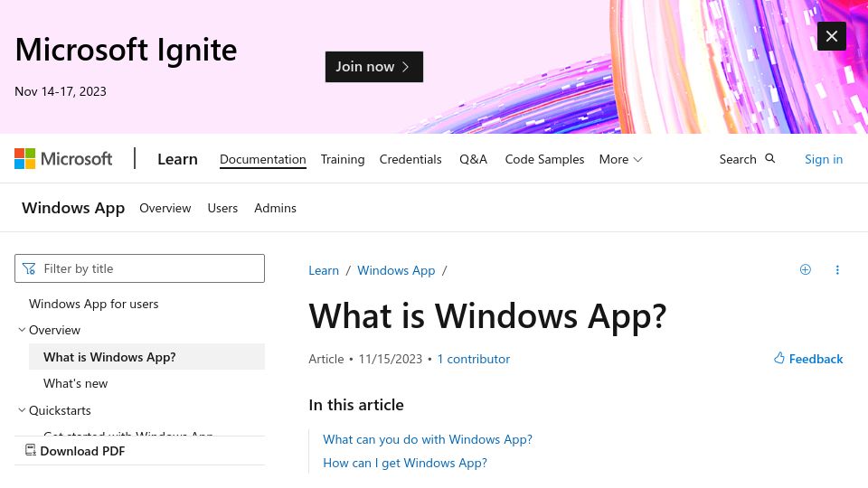Close the Microsoft Ignite banner

click(832, 36)
